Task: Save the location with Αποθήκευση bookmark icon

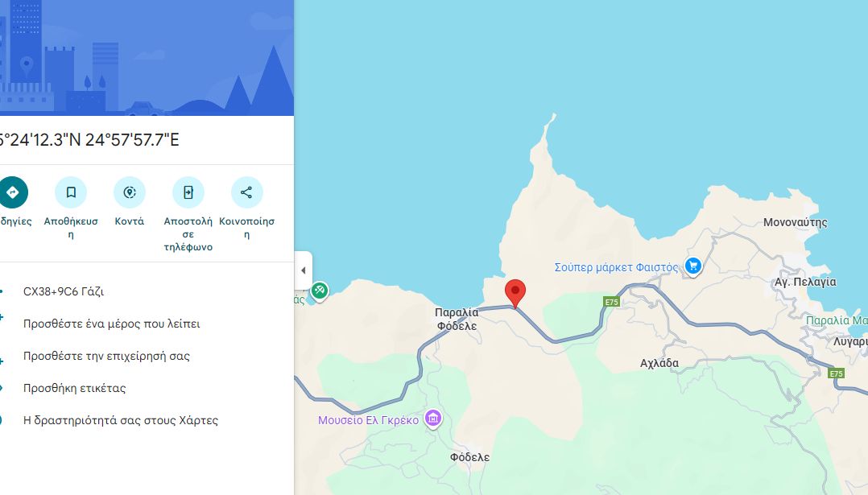Action: [x=71, y=192]
